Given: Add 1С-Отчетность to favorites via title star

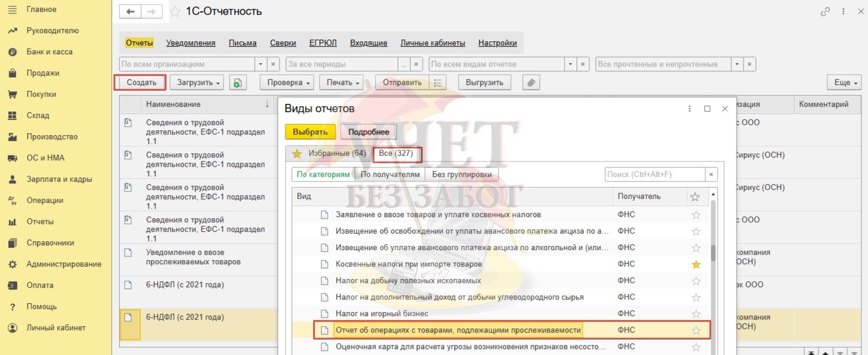Looking at the screenshot, I should coord(175,12).
